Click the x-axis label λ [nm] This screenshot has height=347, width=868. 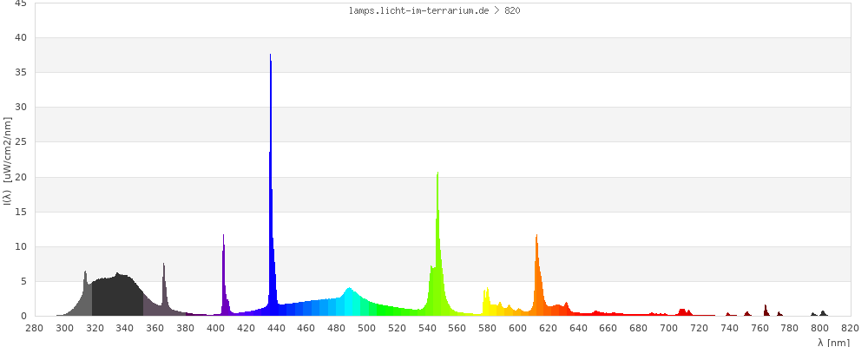click(833, 343)
